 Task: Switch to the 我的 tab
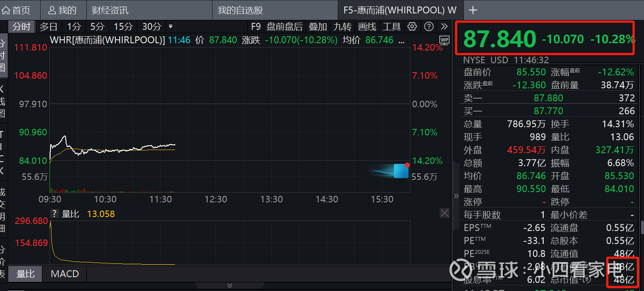point(63,10)
